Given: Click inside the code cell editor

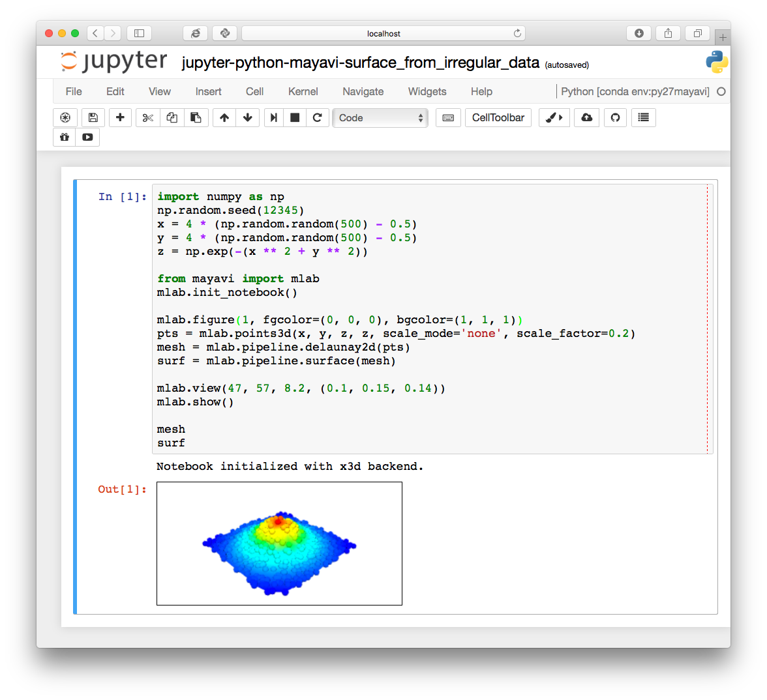Looking at the screenshot, I should (x=432, y=319).
